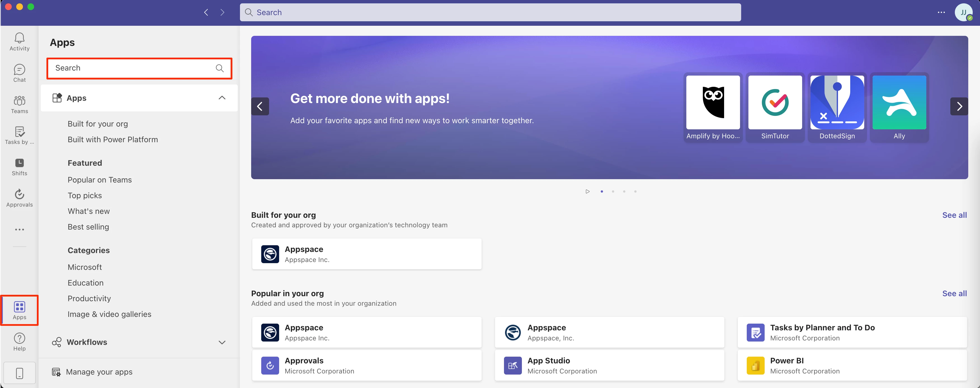Select the Productivity category
This screenshot has height=388, width=980.
click(x=89, y=298)
